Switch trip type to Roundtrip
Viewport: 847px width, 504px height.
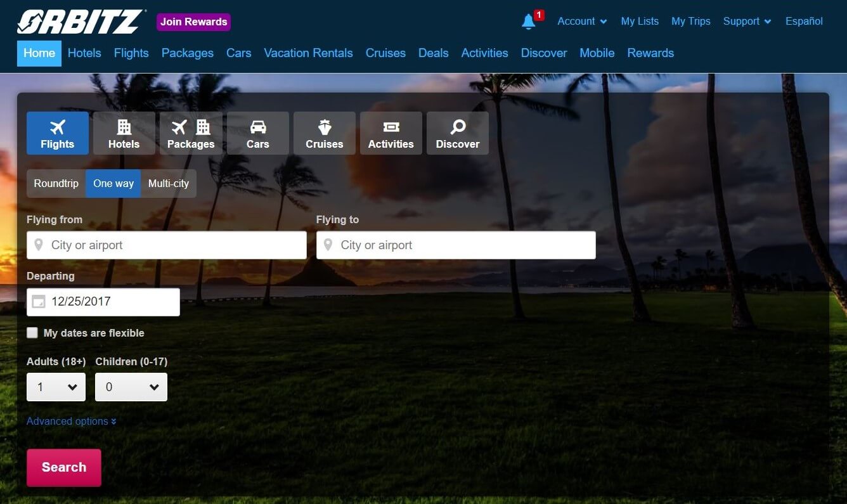tap(56, 183)
